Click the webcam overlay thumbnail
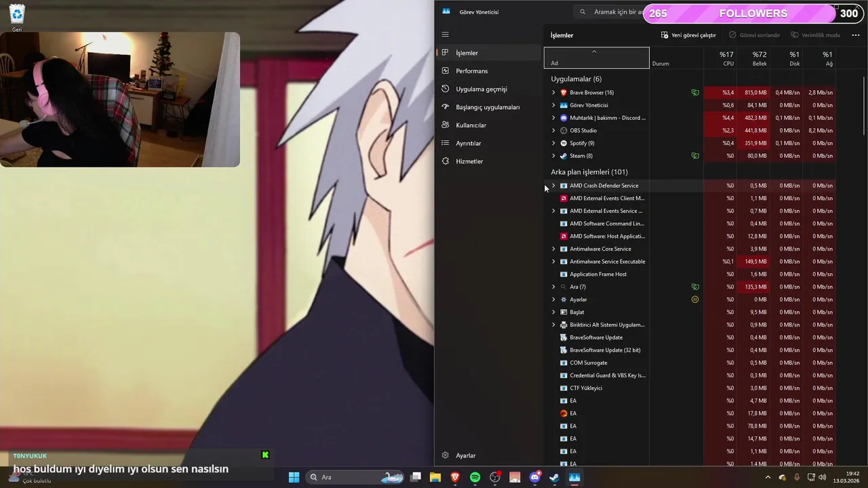 [120, 100]
